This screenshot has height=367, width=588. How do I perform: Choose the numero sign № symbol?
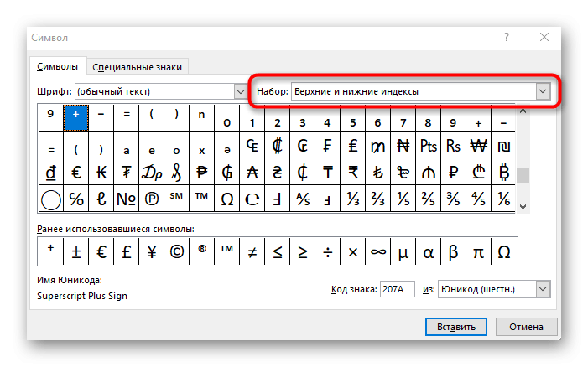pos(126,199)
